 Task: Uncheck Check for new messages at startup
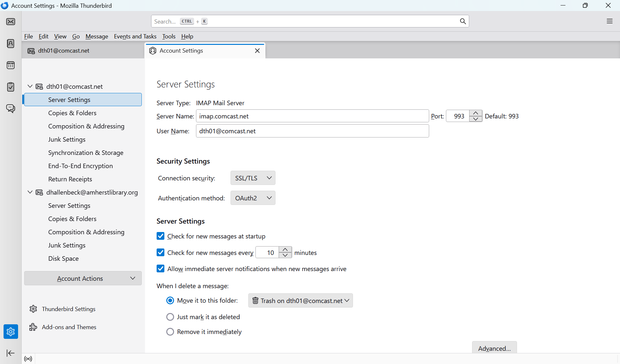tap(160, 236)
